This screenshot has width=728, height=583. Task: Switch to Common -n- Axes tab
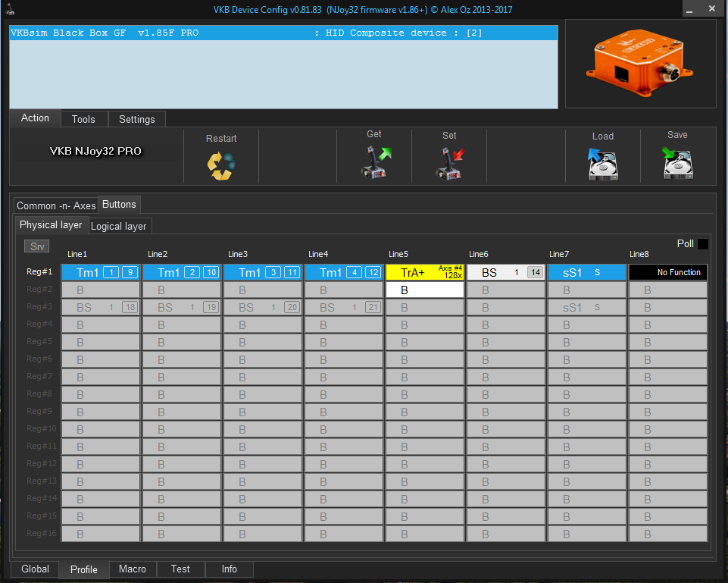click(56, 205)
